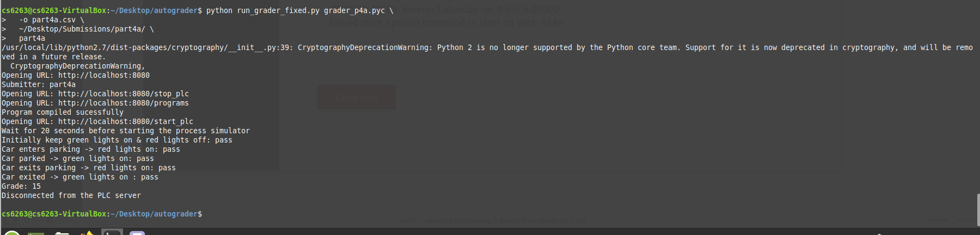Open the http://localhost:8080/start_plc URL
The width and height of the screenshot is (980, 235).
[x=126, y=121]
